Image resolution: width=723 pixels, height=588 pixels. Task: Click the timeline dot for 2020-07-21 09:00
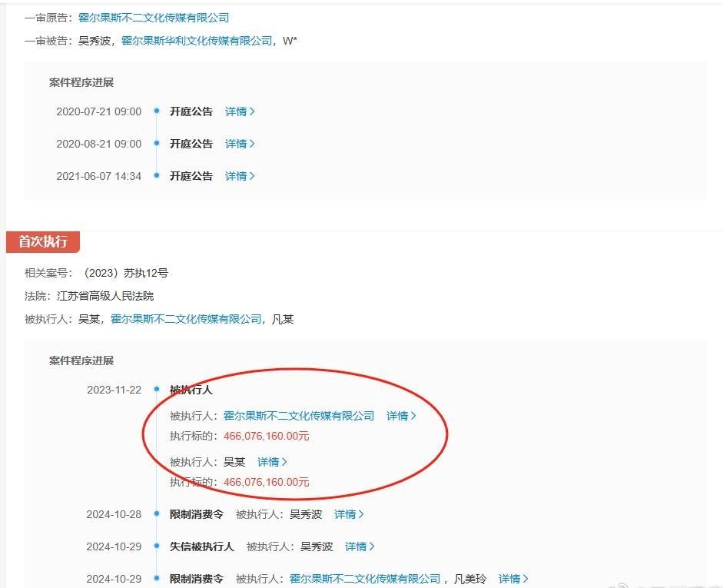tap(157, 111)
